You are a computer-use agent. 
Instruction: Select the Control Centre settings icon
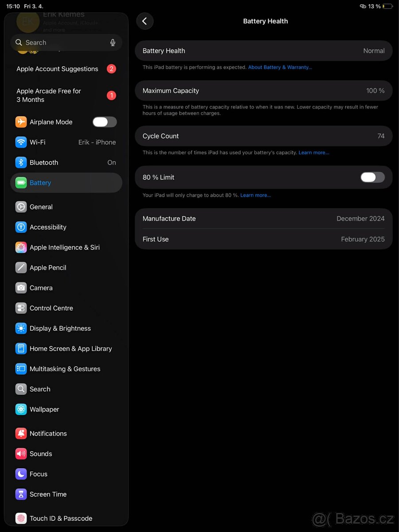[x=20, y=308]
